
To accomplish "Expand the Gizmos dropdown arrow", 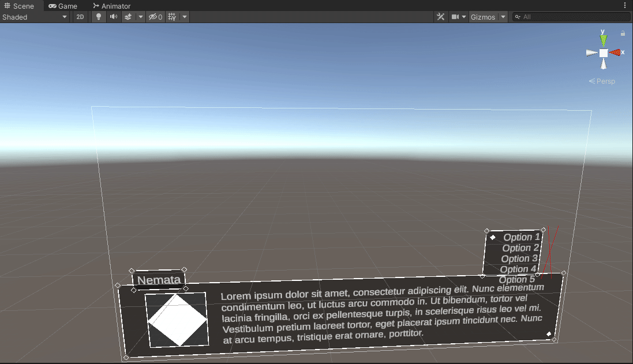I will tap(503, 17).
